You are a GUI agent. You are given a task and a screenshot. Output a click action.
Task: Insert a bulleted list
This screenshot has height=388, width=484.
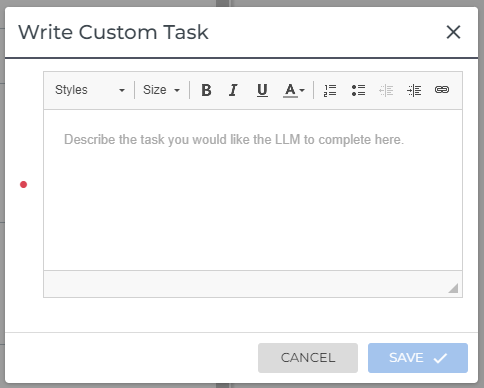click(358, 90)
